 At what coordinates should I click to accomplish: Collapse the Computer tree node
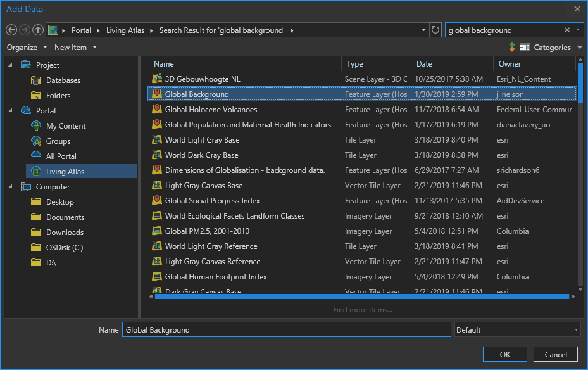click(10, 187)
